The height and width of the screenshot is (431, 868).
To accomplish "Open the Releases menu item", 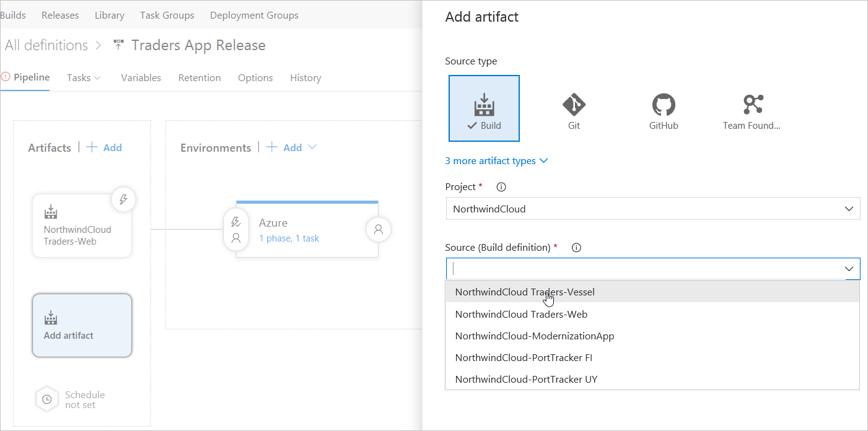I will [60, 15].
